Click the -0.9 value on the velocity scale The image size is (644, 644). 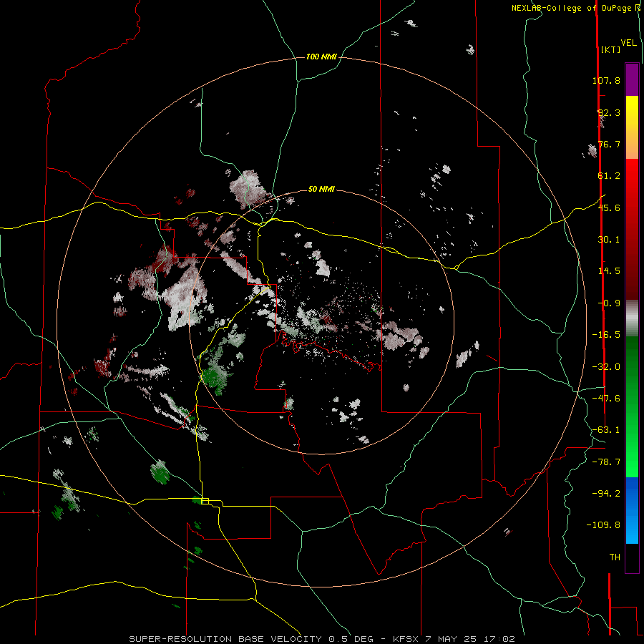609,303
